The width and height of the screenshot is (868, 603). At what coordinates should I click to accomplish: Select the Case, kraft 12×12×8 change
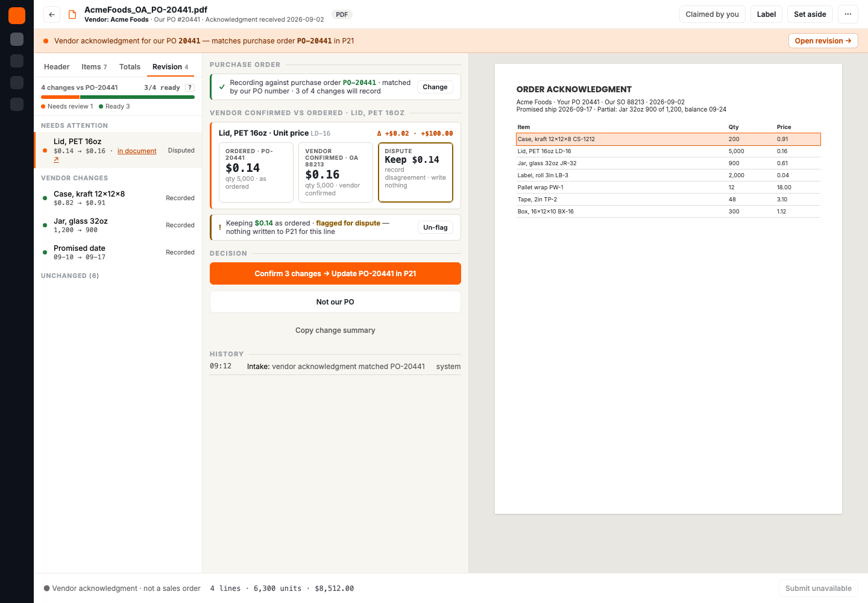(x=118, y=198)
